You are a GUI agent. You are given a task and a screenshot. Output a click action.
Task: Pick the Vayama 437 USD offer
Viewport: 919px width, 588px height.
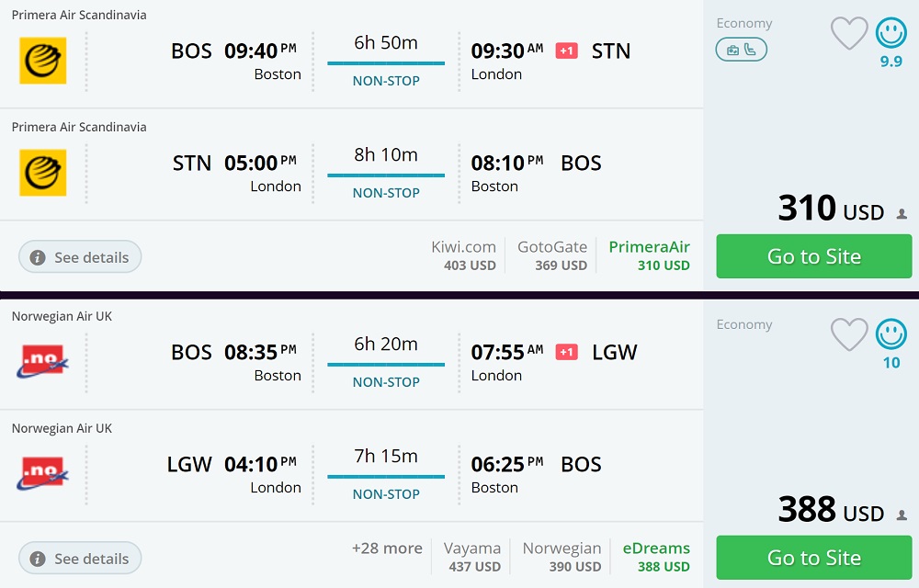474,557
